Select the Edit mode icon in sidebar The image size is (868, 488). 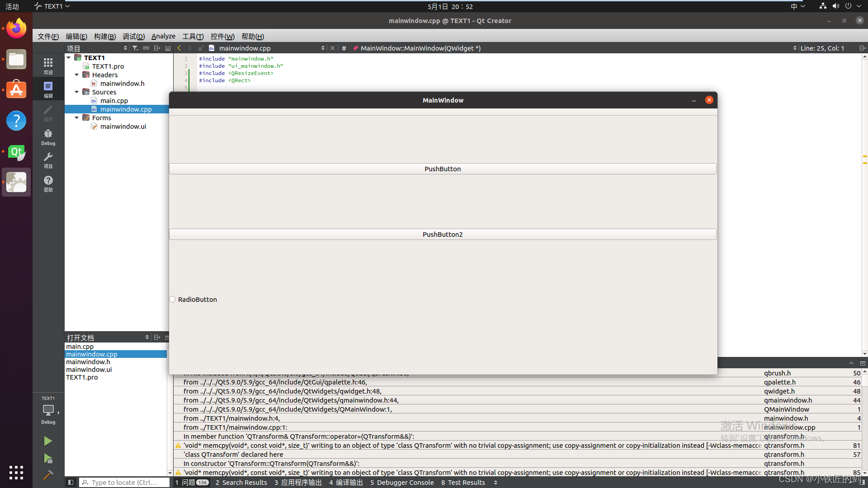point(47,89)
